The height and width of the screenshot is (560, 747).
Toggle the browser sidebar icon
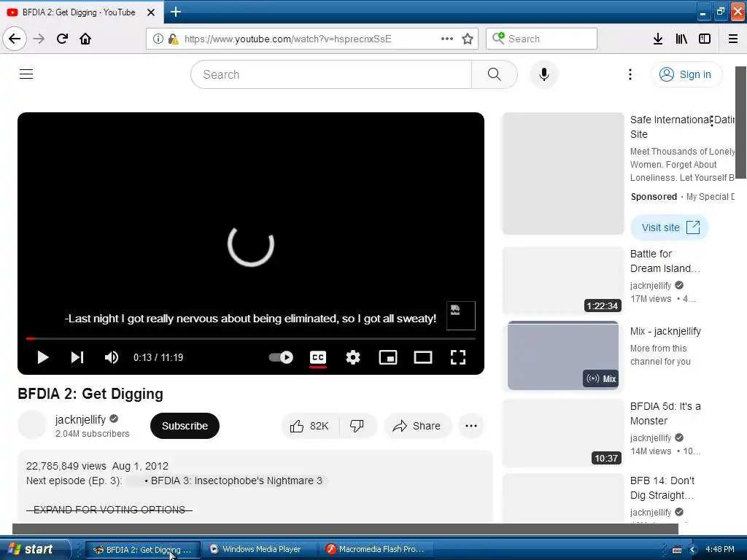[705, 39]
